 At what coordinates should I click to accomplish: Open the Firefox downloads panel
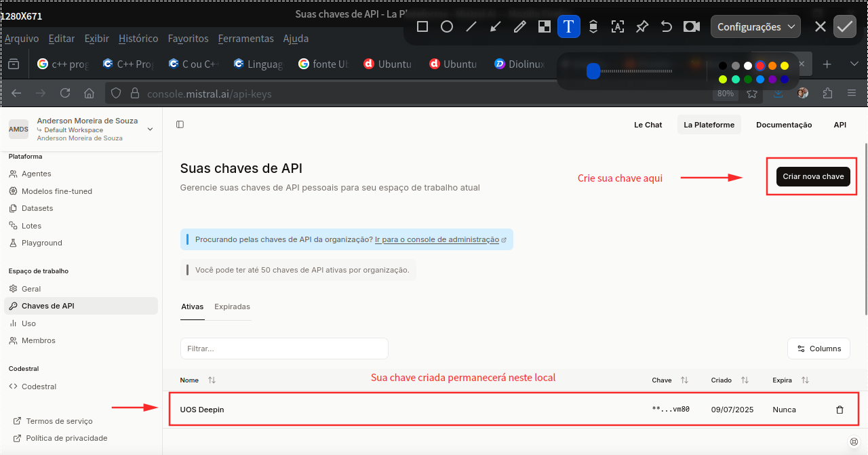tap(778, 93)
